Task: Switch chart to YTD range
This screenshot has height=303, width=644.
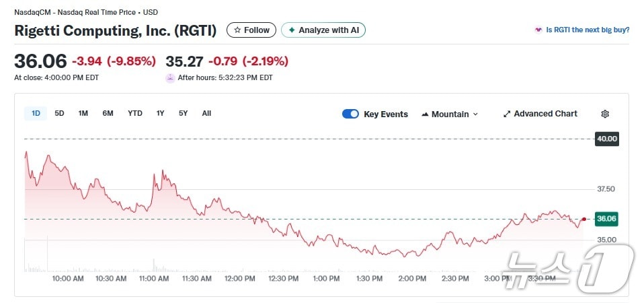Action: pos(135,113)
